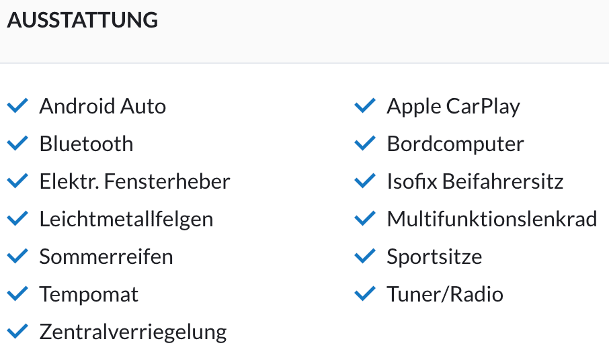
Task: Select the checkmark before Isofix Beifahrersitz
Action: pos(365,181)
